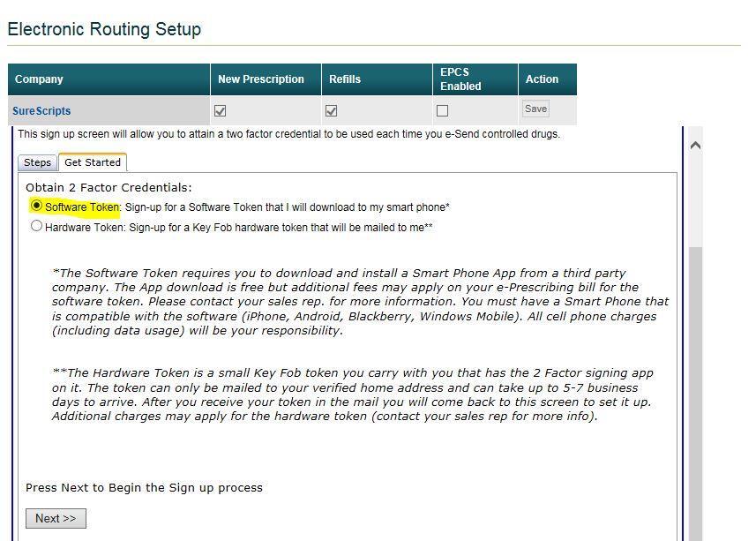Toggle the Refills checkbox for SureScripts
Screen dimensions: 756x541
click(x=332, y=111)
